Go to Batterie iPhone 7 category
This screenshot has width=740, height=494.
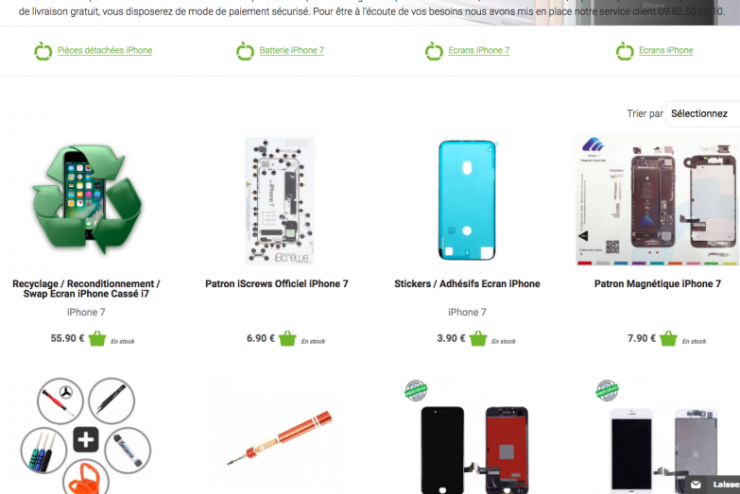point(292,50)
